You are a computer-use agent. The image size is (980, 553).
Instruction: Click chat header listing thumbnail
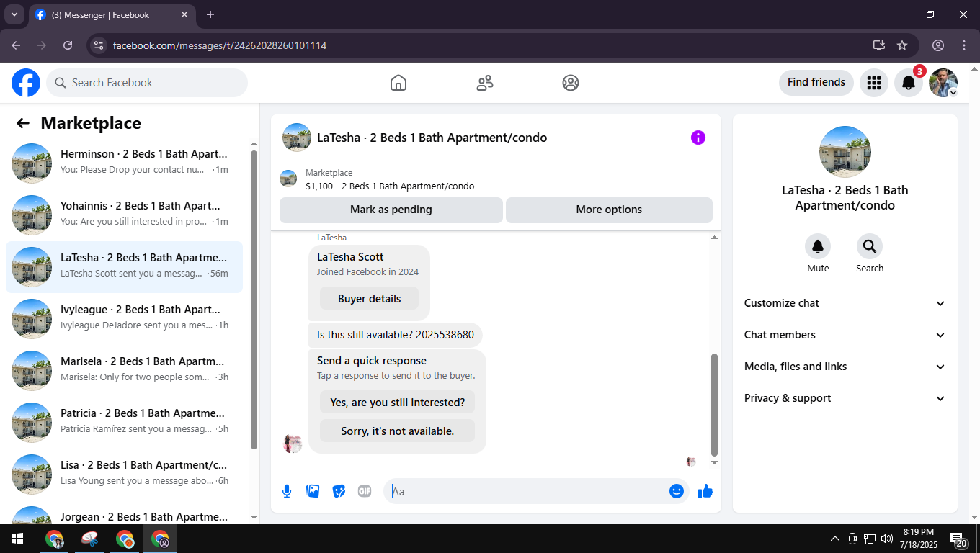297,138
